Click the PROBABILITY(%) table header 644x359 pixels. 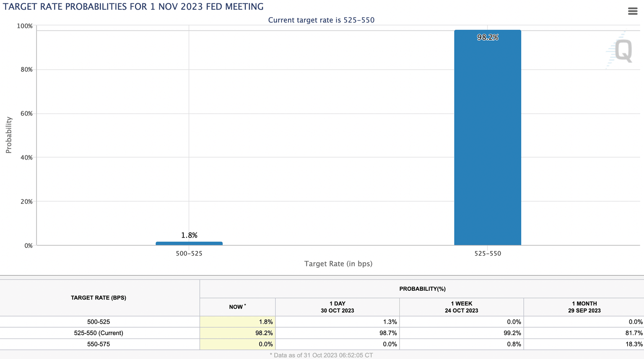pos(422,289)
